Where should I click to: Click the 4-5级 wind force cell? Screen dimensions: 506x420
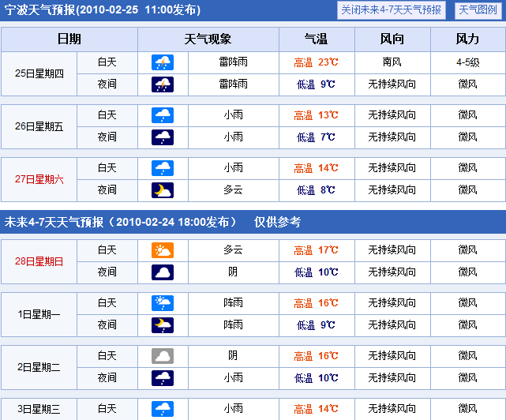468,62
